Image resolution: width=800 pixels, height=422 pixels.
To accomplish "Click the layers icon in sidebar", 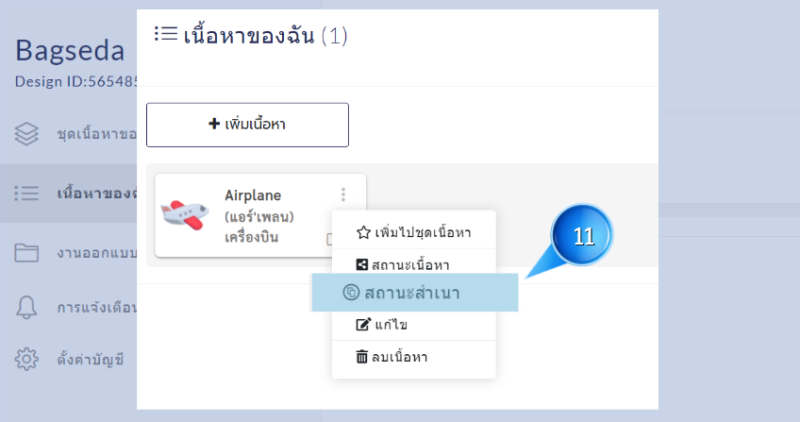I will (x=27, y=134).
